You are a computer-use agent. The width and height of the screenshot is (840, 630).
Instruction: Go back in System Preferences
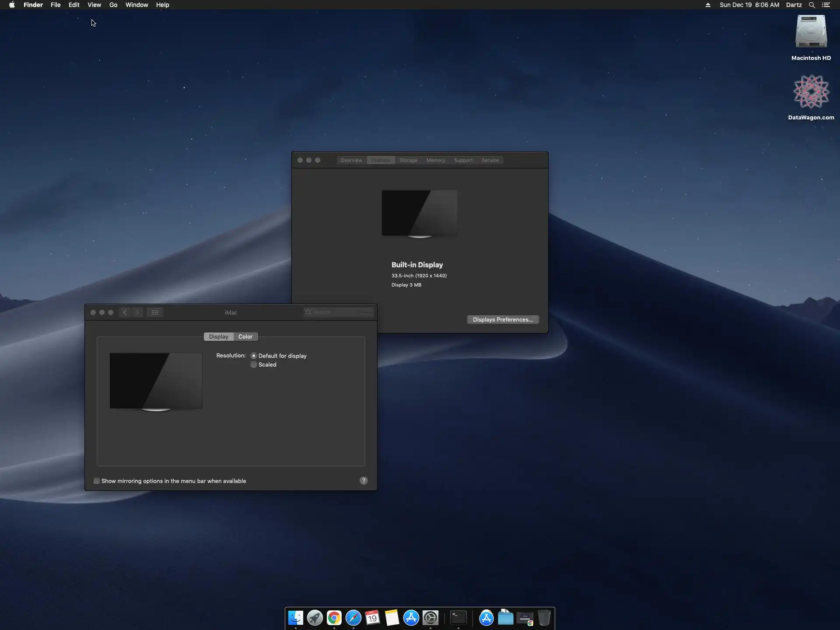pos(125,312)
